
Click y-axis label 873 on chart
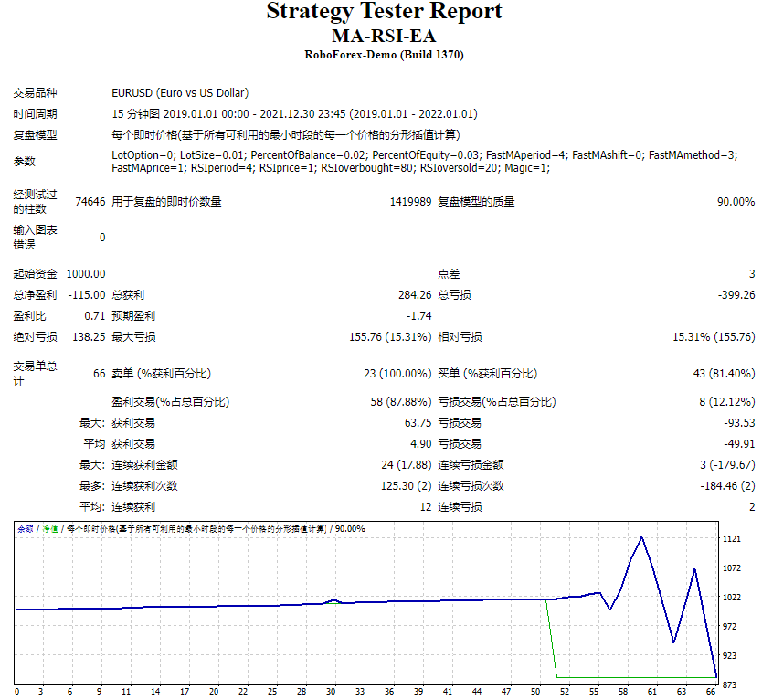coord(729,685)
